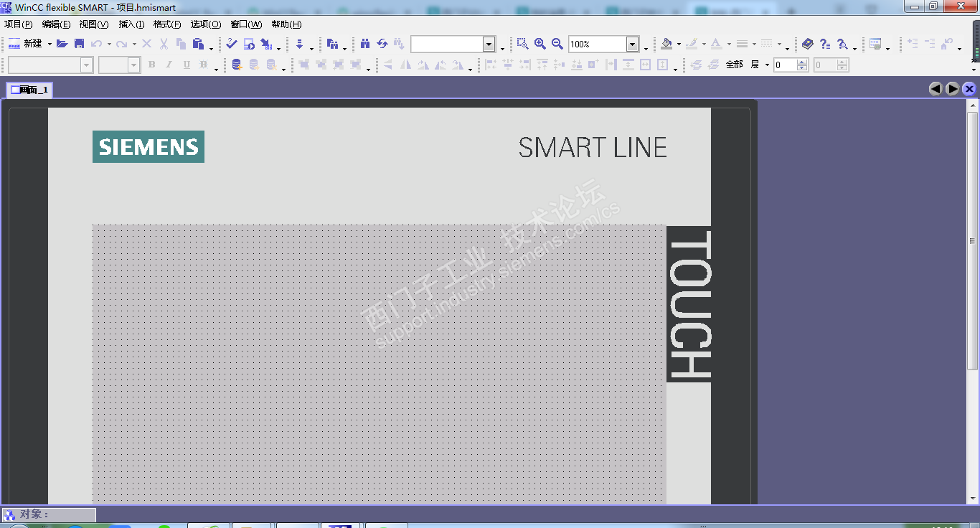Click the next tab right arrow button
The image size is (980, 528).
pos(953,89)
